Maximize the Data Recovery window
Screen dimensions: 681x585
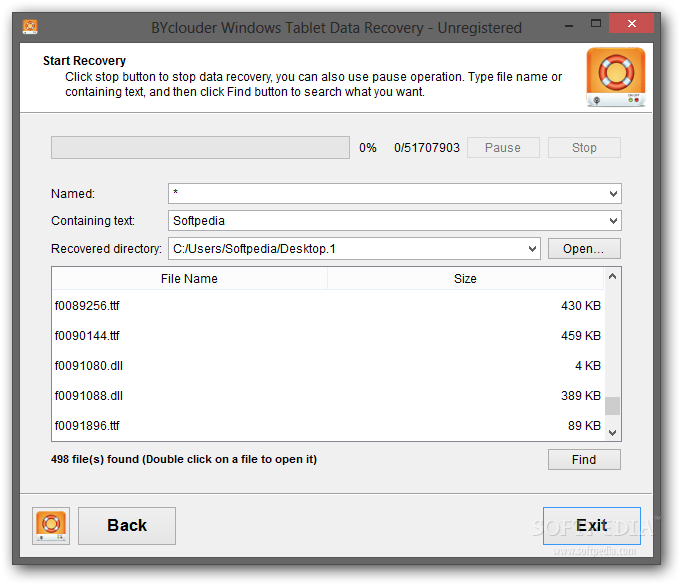pyautogui.click(x=596, y=23)
